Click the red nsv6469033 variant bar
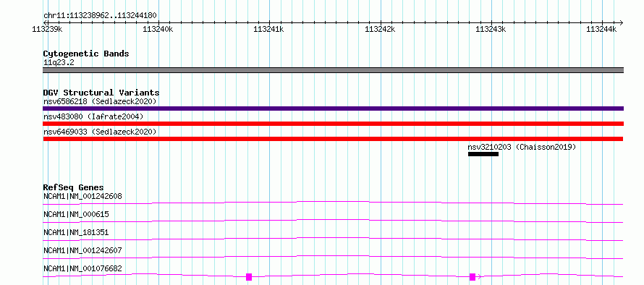 coord(333,139)
